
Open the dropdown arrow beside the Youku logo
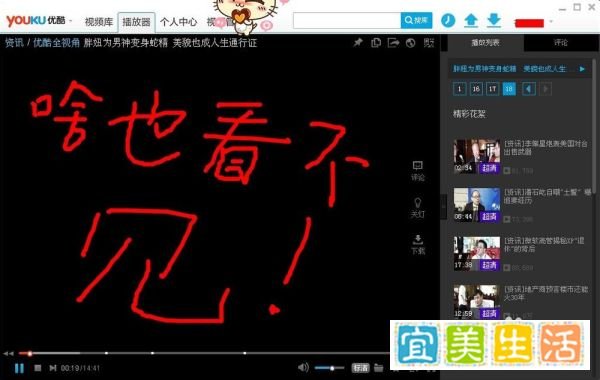71,21
